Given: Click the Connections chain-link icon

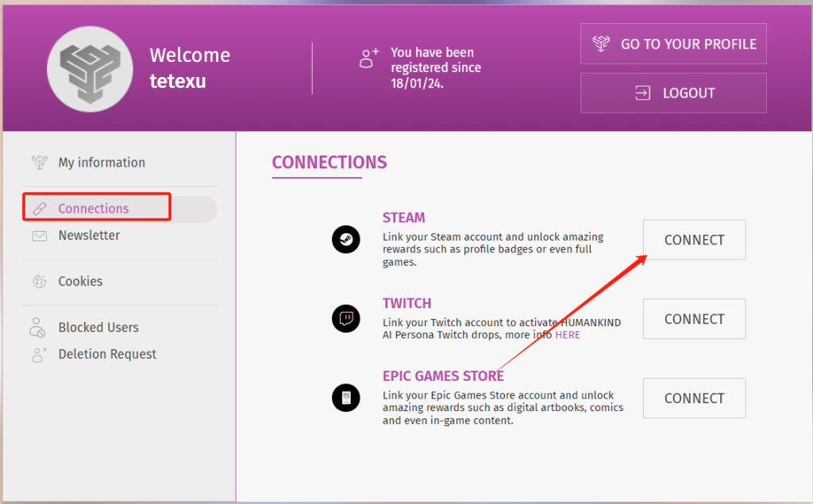Looking at the screenshot, I should coord(40,209).
